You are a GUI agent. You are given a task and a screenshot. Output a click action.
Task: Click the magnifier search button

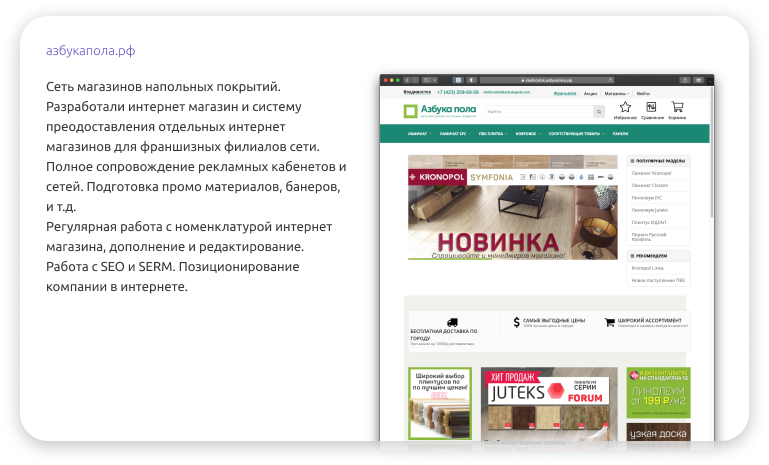pos(599,112)
